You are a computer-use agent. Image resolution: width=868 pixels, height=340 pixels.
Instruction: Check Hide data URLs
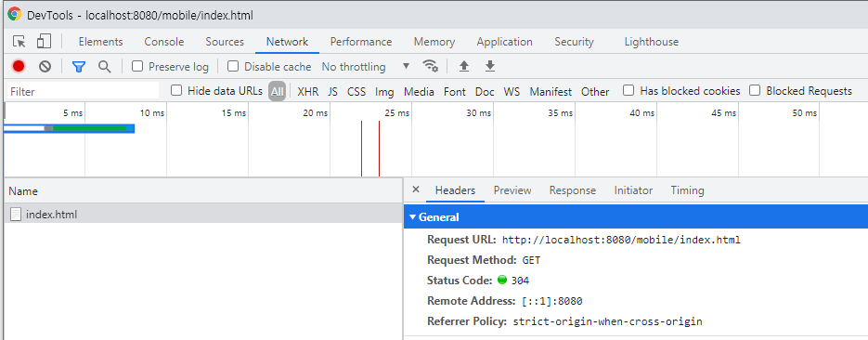tap(176, 90)
